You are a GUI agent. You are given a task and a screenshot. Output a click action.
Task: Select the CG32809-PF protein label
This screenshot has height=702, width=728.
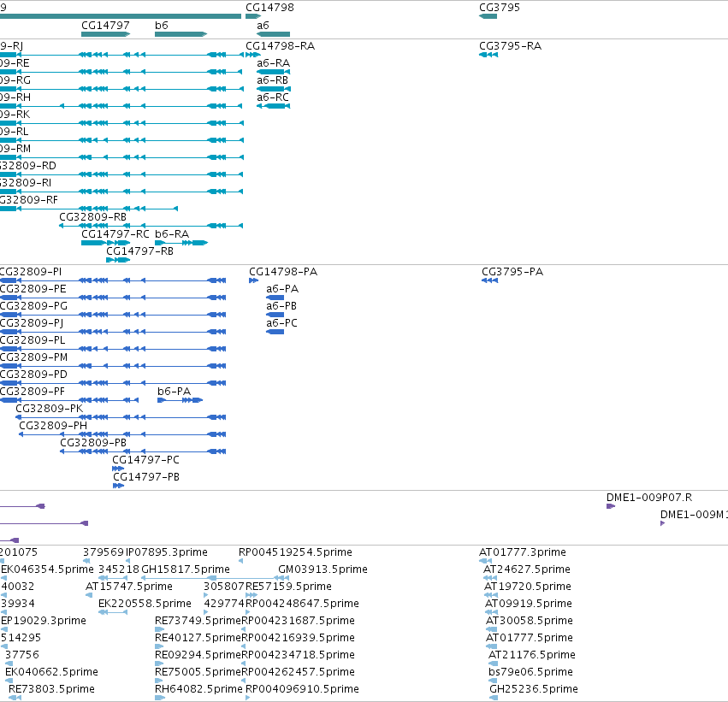tap(33, 392)
